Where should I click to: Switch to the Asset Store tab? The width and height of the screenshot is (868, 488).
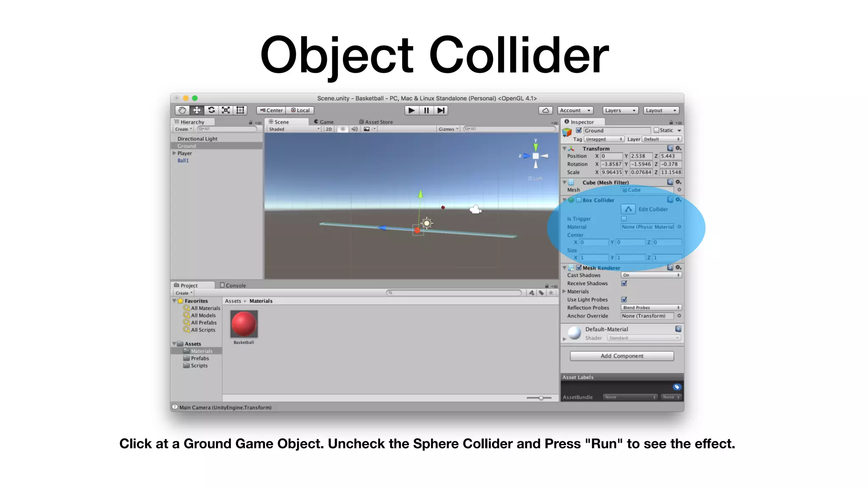(376, 122)
